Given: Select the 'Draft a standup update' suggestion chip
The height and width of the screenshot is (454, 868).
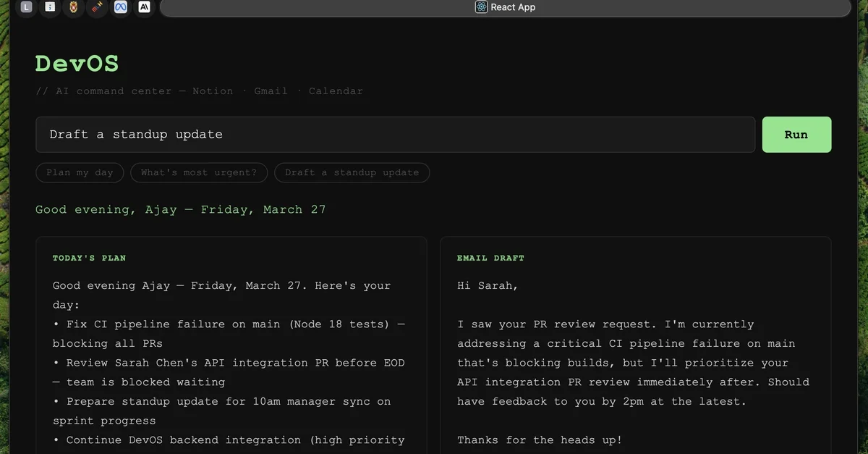Looking at the screenshot, I should click(x=352, y=172).
